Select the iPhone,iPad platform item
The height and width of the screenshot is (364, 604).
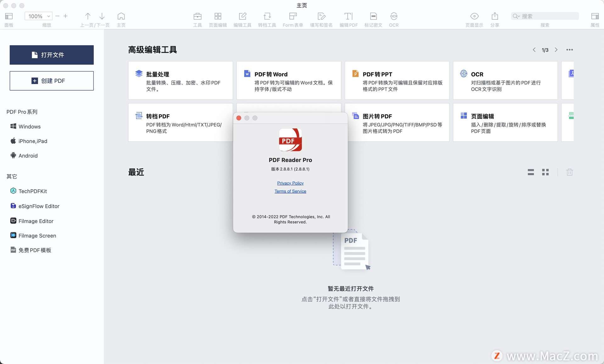click(33, 141)
